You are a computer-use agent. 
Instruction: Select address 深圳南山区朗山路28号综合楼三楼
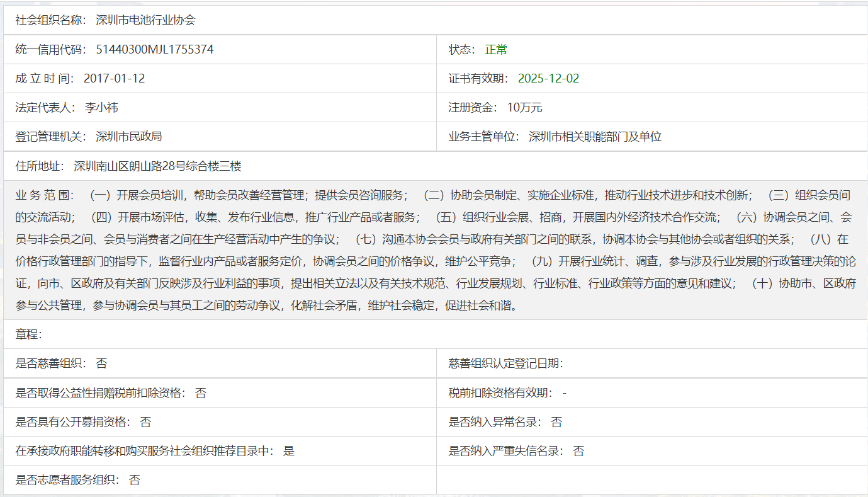[157, 166]
